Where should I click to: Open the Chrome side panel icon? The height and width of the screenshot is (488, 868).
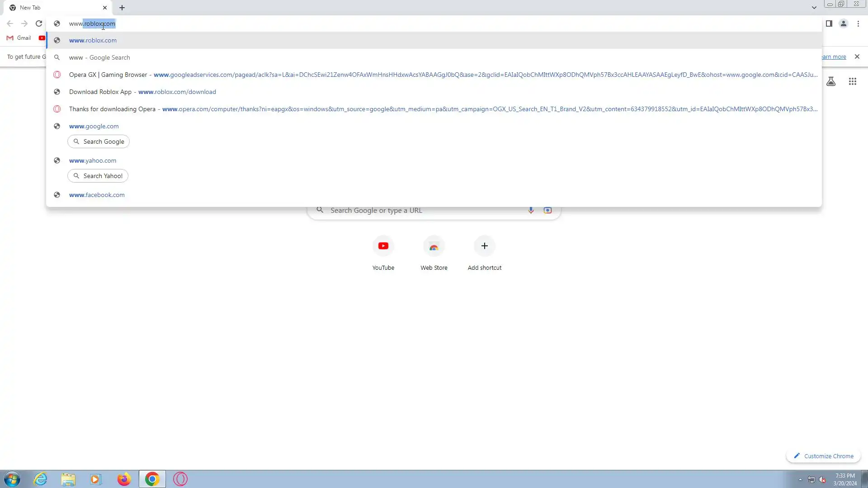(829, 23)
